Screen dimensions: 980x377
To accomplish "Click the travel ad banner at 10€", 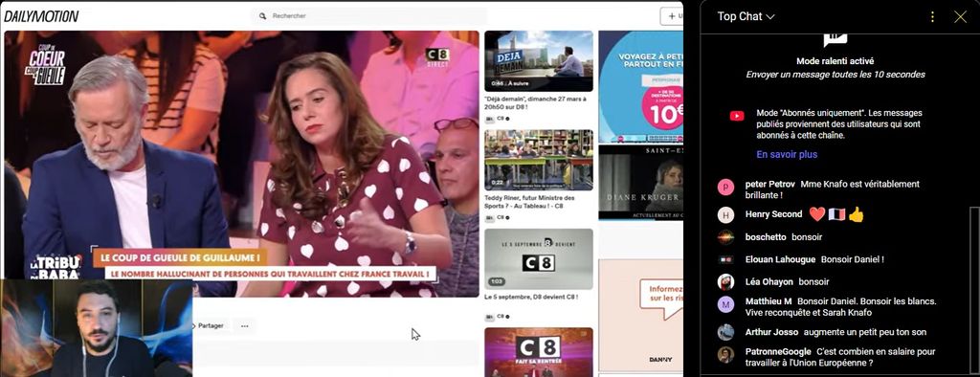I will 640,86.
